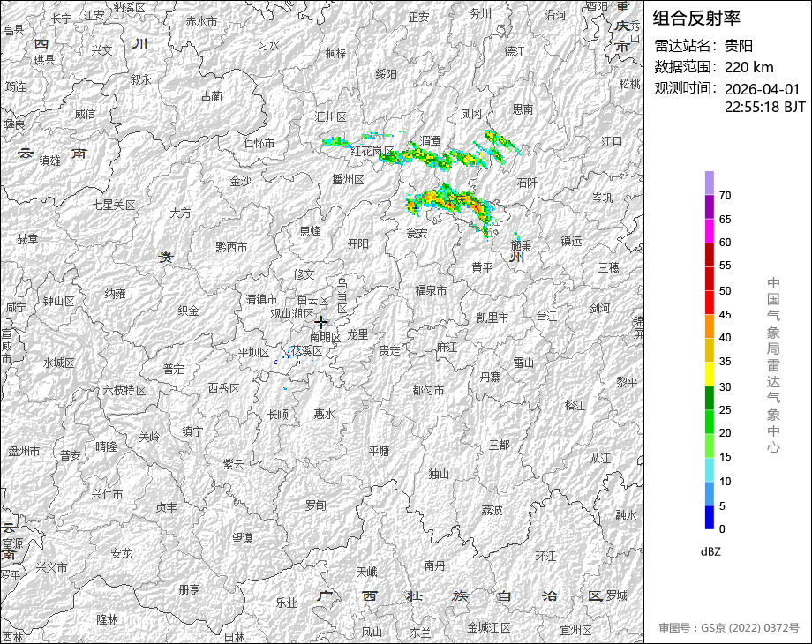Click the 龙里 map label
The height and width of the screenshot is (644, 812).
(357, 334)
